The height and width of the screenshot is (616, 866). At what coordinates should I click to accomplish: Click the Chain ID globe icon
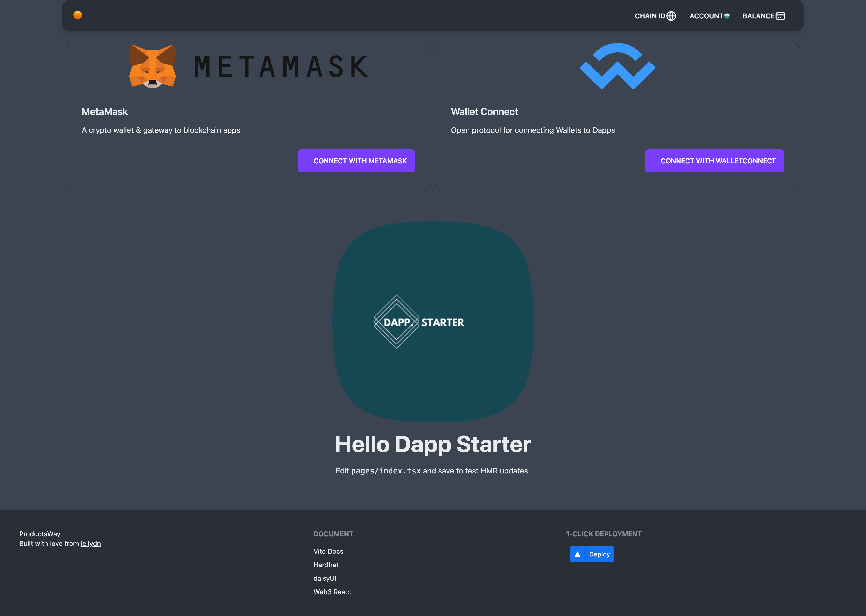tap(671, 16)
